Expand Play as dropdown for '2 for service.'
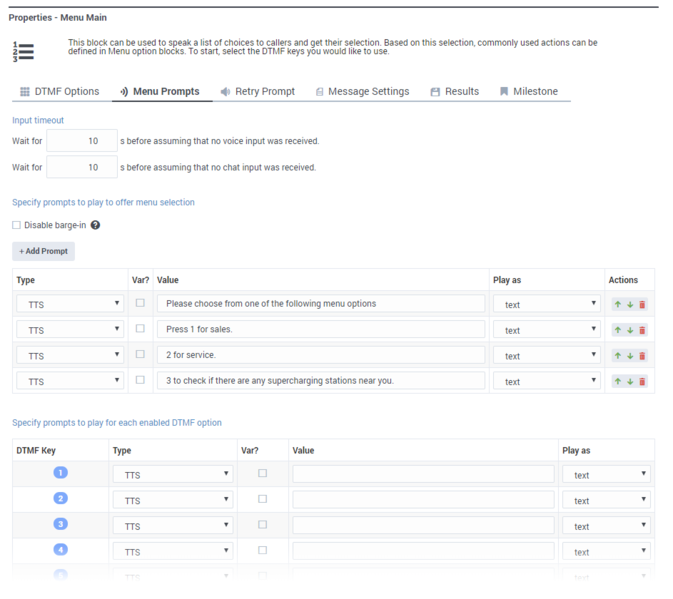This screenshot has width=673, height=599. point(546,356)
